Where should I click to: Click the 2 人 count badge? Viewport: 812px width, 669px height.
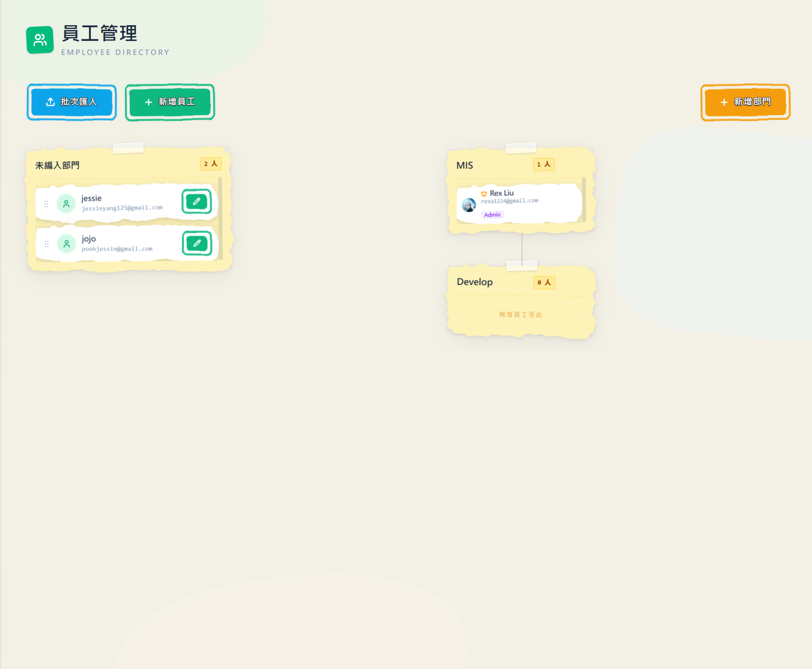pos(211,164)
